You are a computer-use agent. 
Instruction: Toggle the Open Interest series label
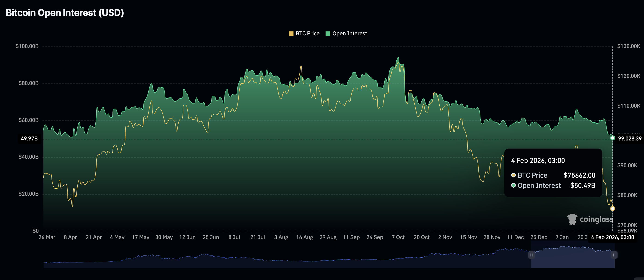(349, 33)
